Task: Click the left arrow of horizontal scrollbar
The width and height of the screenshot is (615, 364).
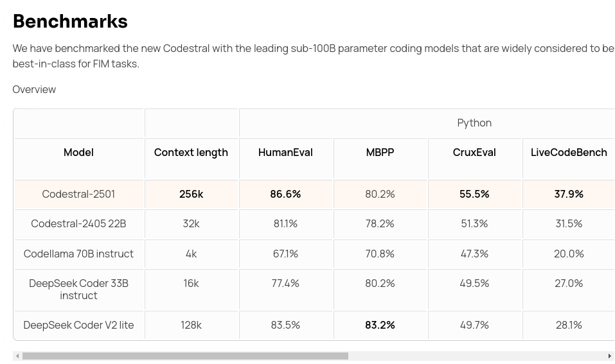Action: (x=17, y=356)
